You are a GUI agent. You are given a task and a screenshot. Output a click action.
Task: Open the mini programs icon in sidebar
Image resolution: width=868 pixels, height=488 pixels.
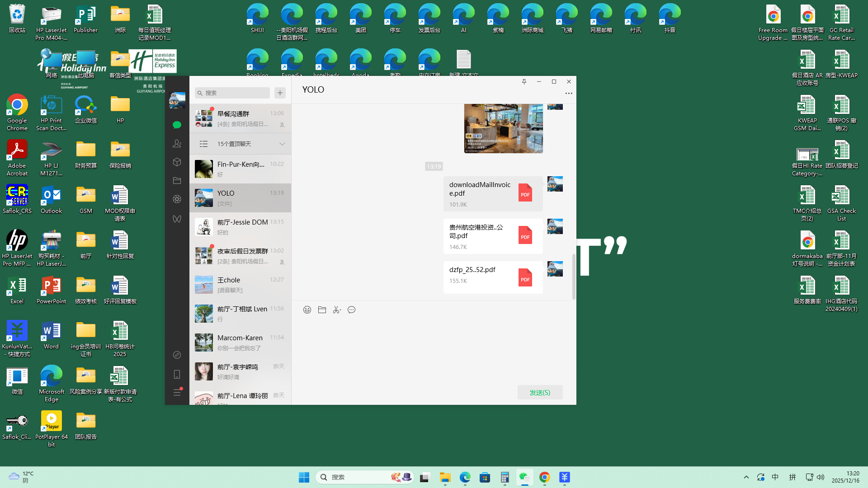(x=177, y=355)
